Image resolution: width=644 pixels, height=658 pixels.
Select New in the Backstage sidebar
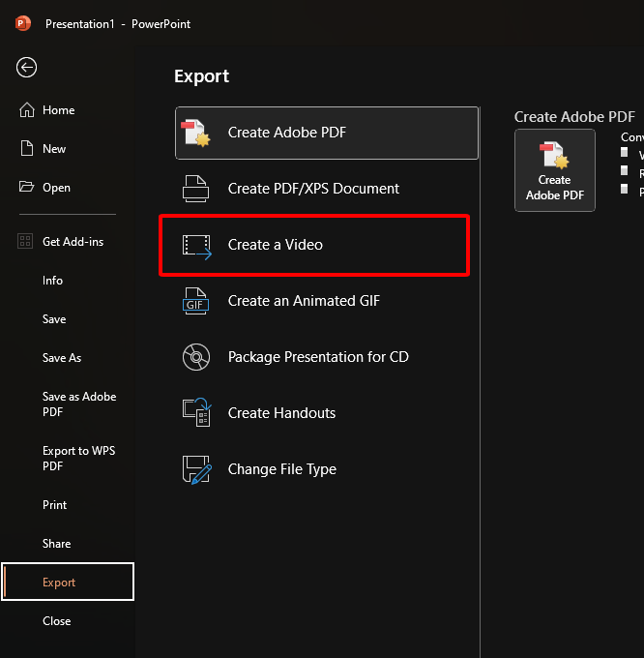(x=68, y=149)
